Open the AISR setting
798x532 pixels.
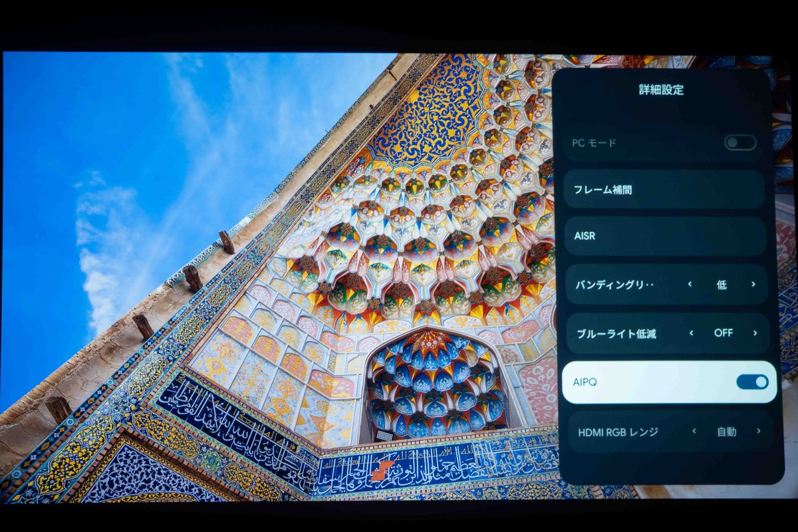click(664, 236)
